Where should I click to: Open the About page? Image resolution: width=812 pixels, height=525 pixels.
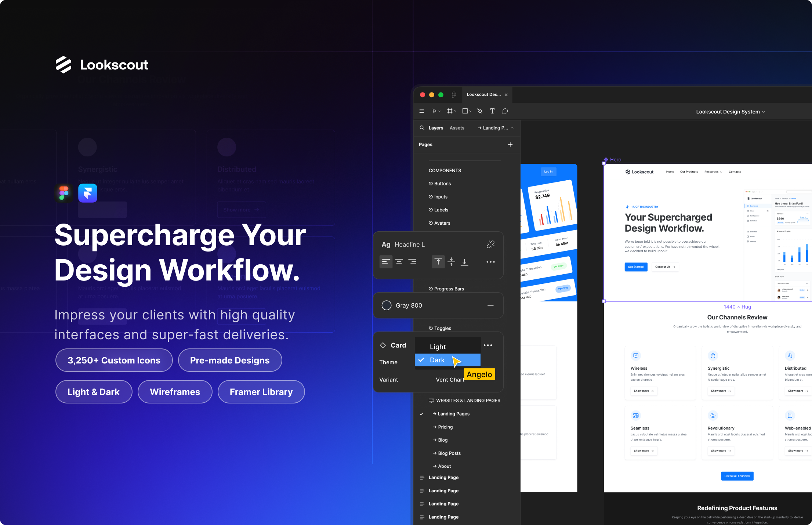pyautogui.click(x=442, y=466)
